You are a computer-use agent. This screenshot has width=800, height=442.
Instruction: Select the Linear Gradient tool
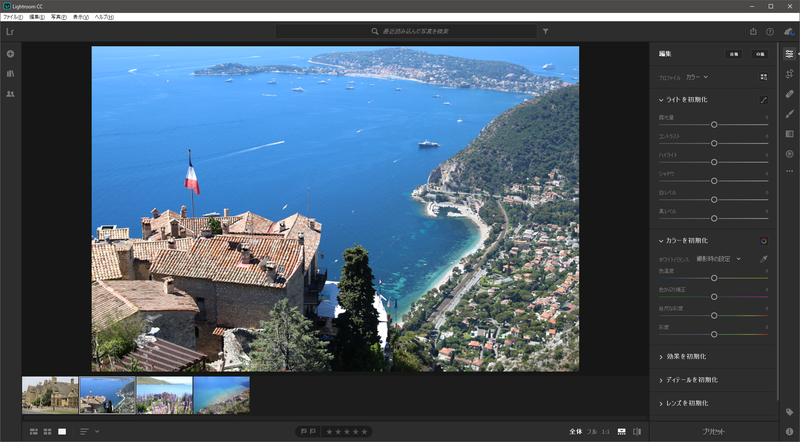789,134
